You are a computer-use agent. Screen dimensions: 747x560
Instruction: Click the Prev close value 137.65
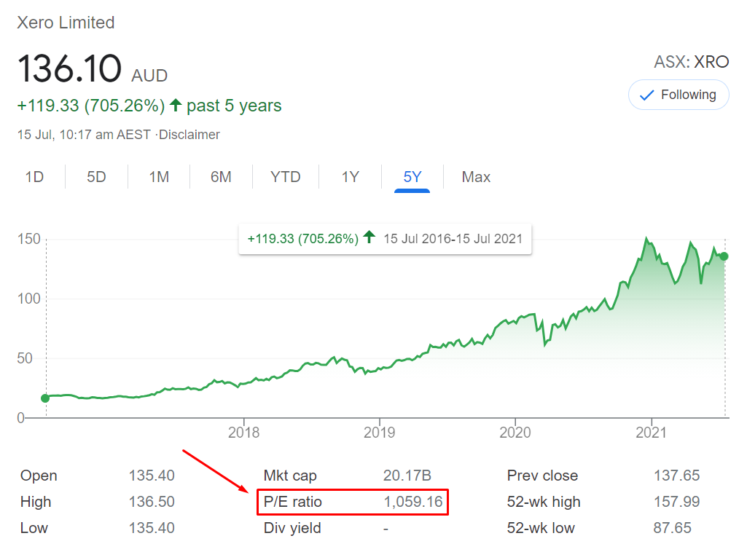[x=676, y=476]
